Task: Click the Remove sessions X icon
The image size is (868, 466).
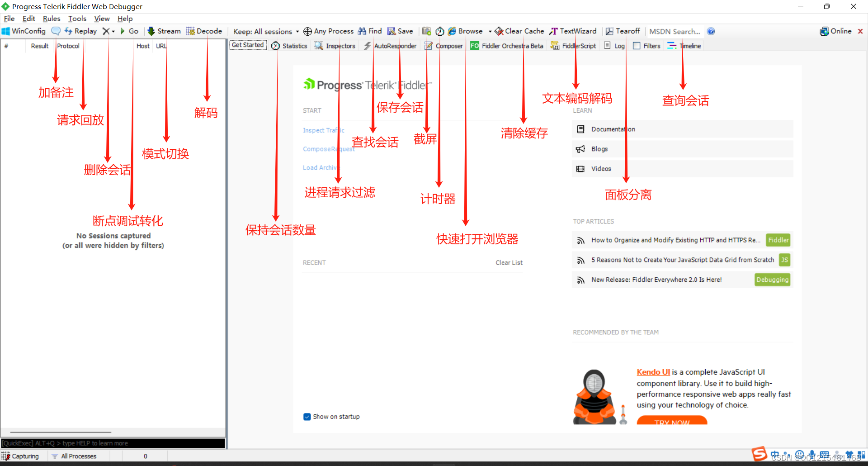Action: (x=106, y=31)
